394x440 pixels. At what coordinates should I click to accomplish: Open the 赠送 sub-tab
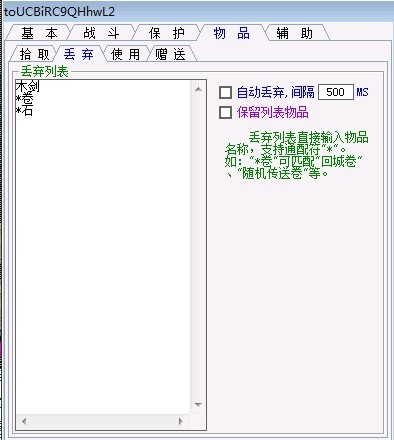[170, 54]
